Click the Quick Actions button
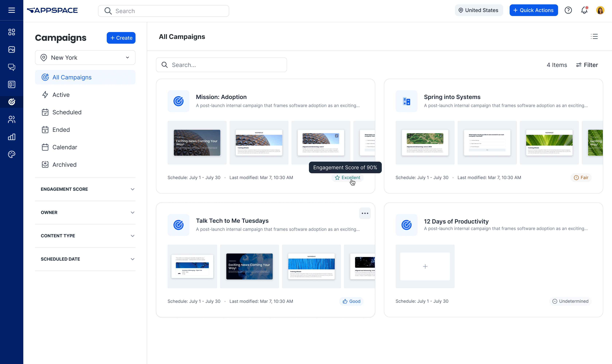612x364 pixels. (x=533, y=10)
